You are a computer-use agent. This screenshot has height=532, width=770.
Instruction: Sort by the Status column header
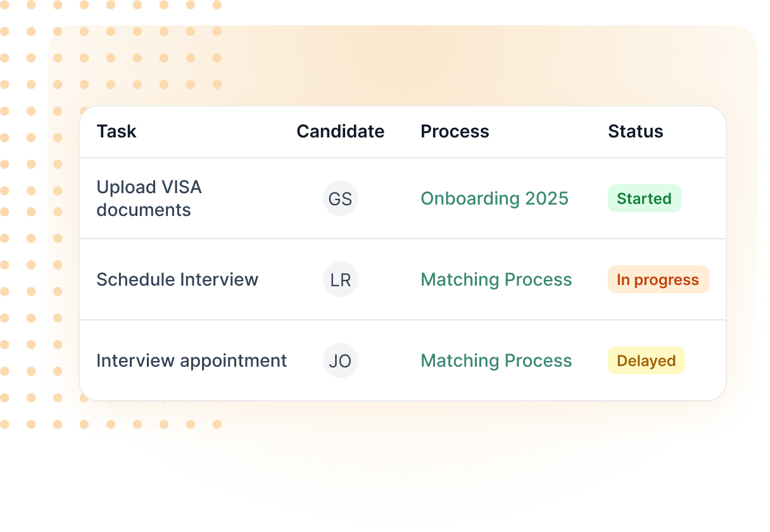(x=636, y=131)
